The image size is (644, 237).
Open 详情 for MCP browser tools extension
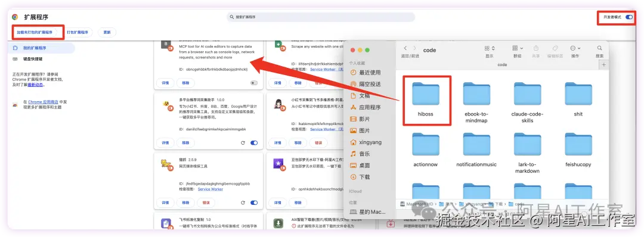pos(165,83)
